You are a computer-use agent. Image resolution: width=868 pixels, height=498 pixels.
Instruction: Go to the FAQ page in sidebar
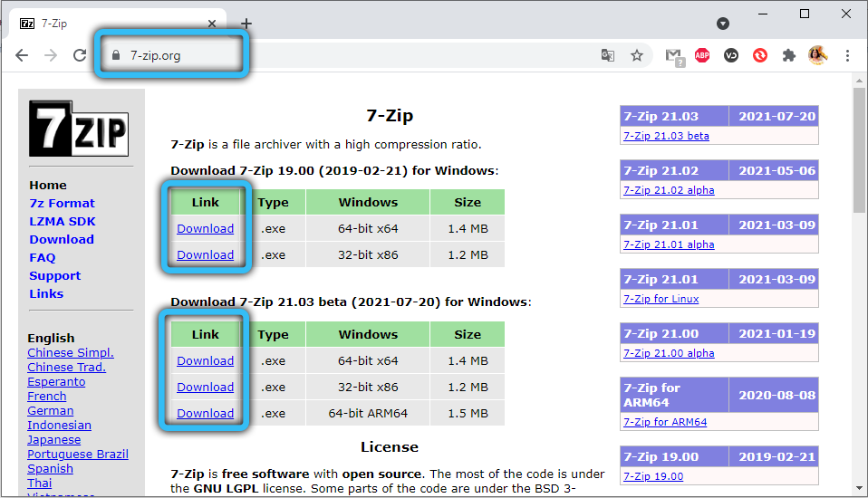tap(42, 257)
